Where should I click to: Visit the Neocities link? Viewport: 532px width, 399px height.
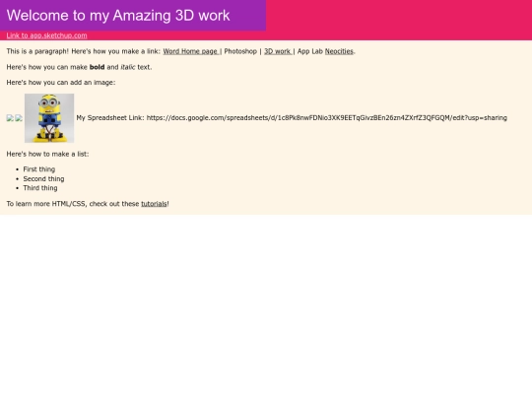pos(339,51)
